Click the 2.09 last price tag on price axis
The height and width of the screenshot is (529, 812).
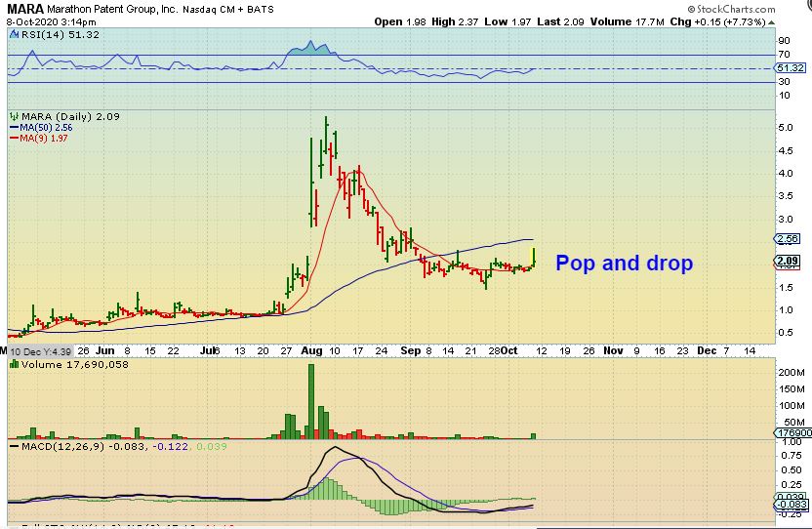coord(789,262)
